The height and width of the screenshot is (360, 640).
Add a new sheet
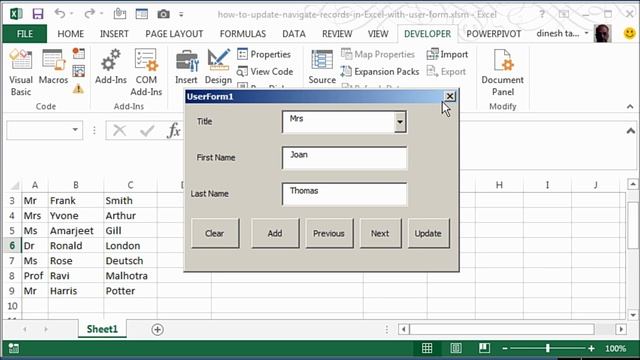(158, 329)
